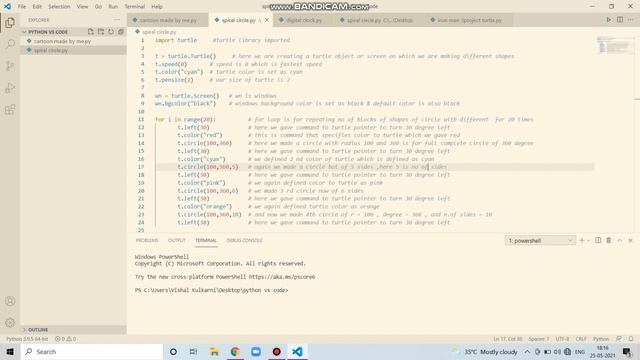This screenshot has width=640, height=360.
Task: Maximize the terminal panel with up chevron
Action: [x=620, y=240]
